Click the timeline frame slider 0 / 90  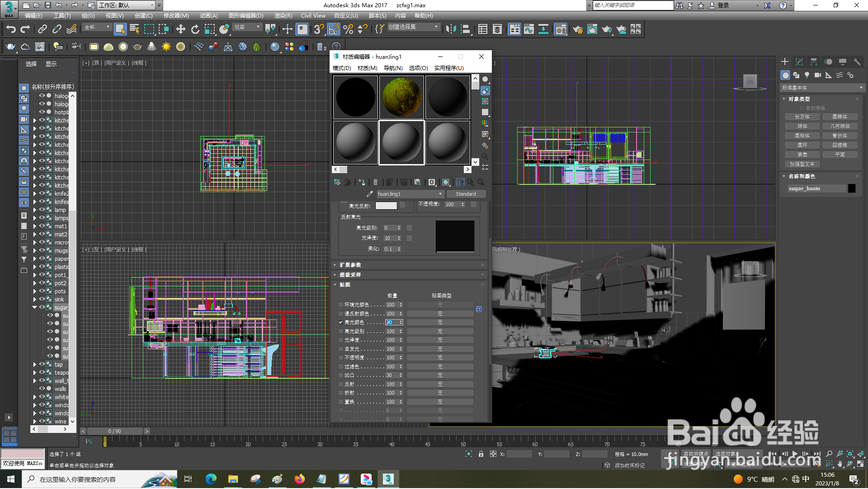click(115, 432)
